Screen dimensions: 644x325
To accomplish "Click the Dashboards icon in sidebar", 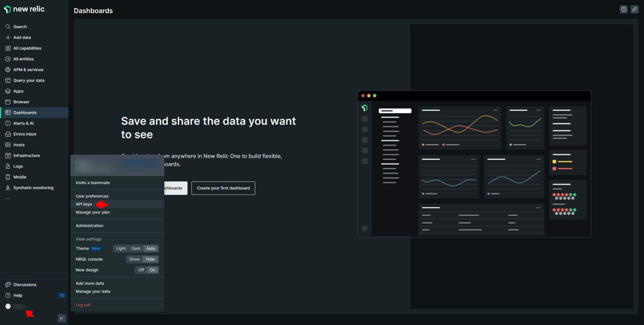I will tap(8, 113).
